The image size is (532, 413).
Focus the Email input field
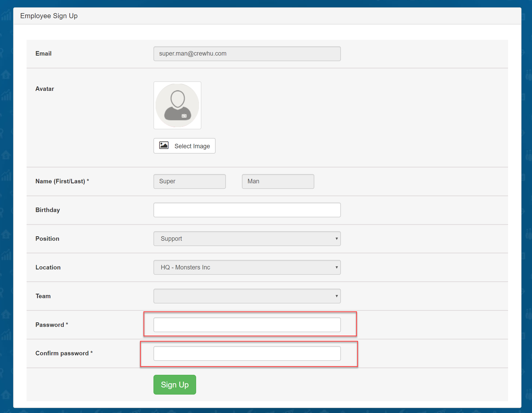pos(247,54)
